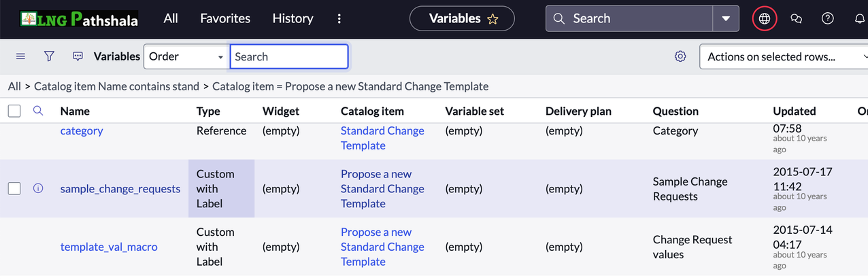The width and height of the screenshot is (868, 280).
Task: Open the list controls hamburger menu
Action: (20, 56)
